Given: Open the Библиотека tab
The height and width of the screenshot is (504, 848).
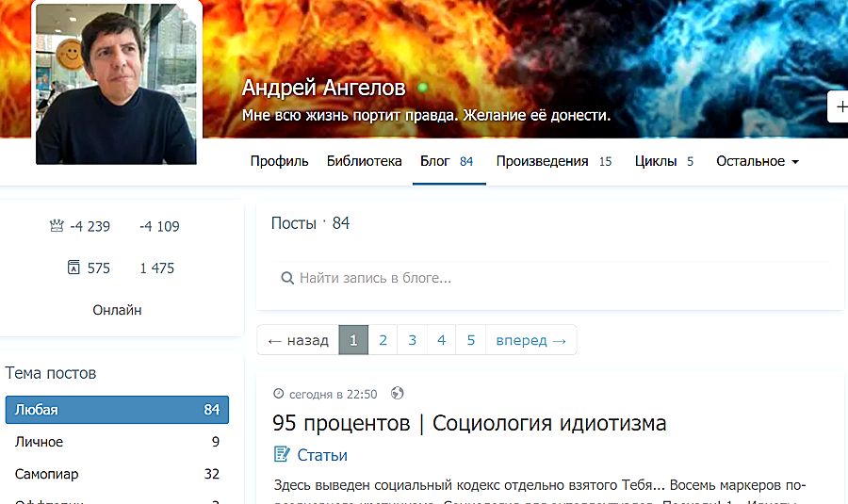Looking at the screenshot, I should (x=364, y=161).
